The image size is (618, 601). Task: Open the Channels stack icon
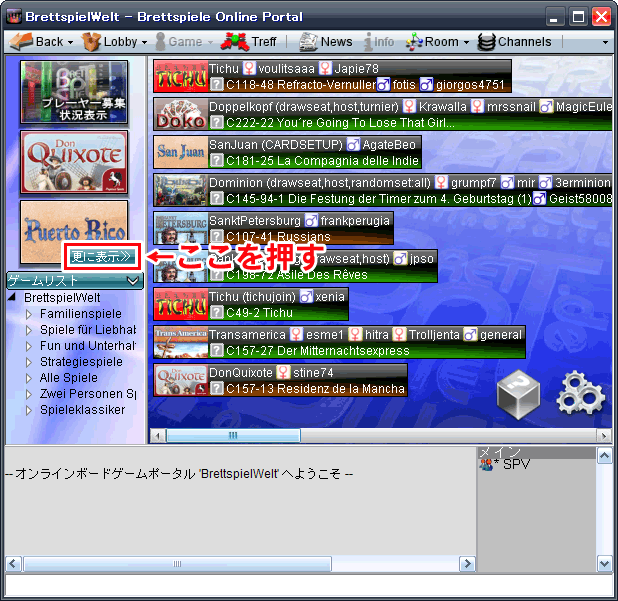coord(486,41)
